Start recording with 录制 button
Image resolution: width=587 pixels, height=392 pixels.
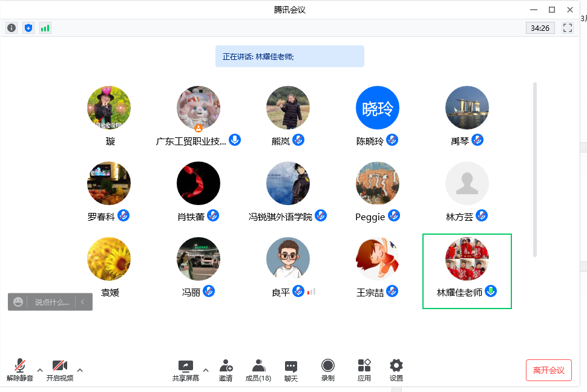pyautogui.click(x=327, y=370)
